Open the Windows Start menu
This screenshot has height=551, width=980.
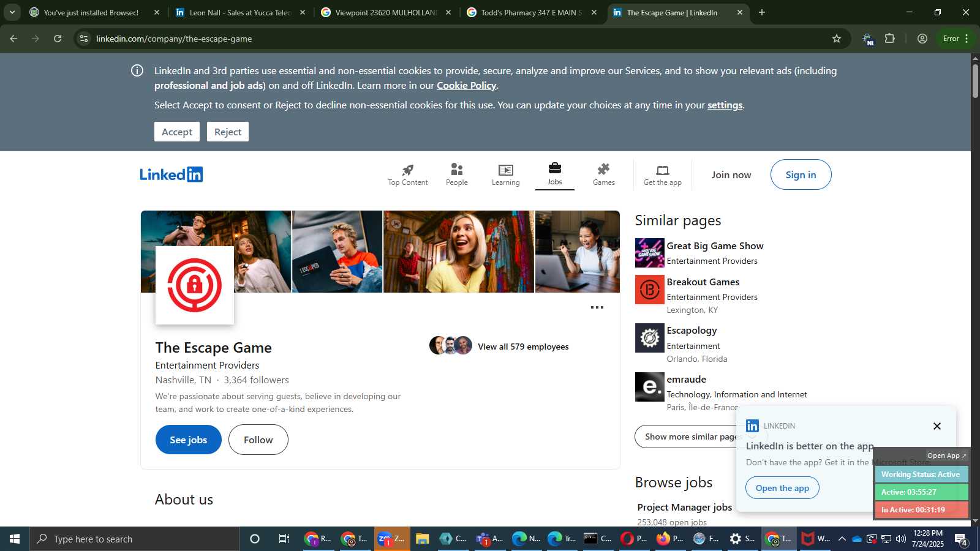tap(15, 539)
